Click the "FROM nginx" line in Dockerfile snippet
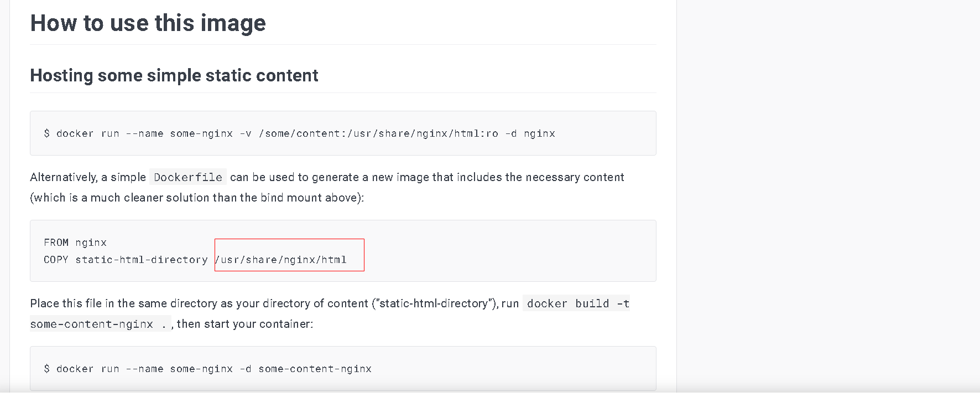The width and height of the screenshot is (980, 397). pyautogui.click(x=75, y=243)
